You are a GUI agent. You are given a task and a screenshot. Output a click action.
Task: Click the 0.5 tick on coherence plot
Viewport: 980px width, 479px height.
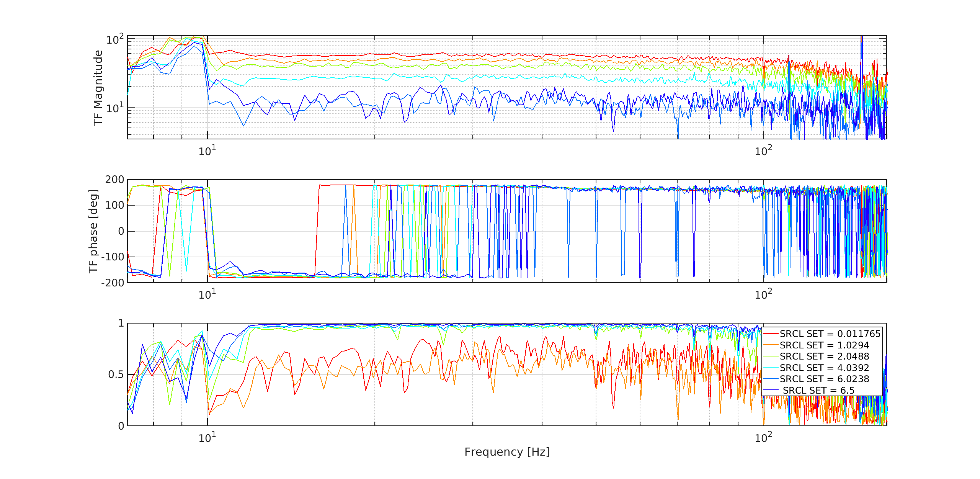pos(116,374)
